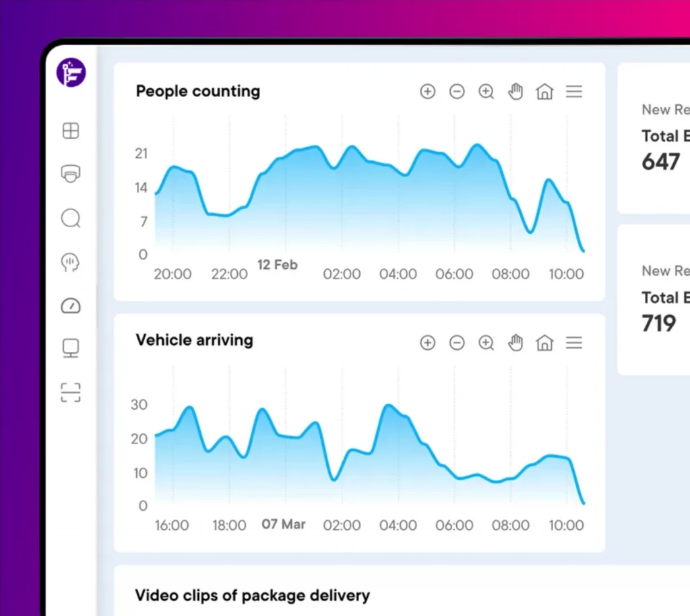Open the camera icon in sidebar
This screenshot has width=690, height=616.
coord(71,174)
